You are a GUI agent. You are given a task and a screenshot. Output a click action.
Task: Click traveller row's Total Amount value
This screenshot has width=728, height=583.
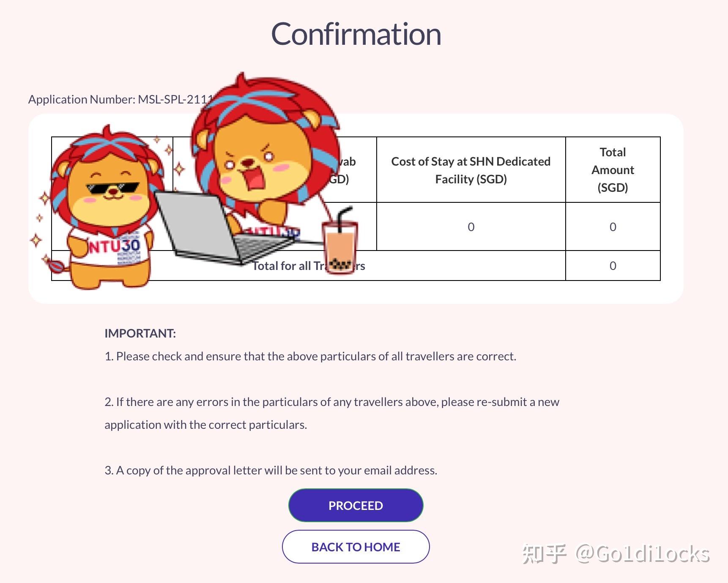coord(613,227)
